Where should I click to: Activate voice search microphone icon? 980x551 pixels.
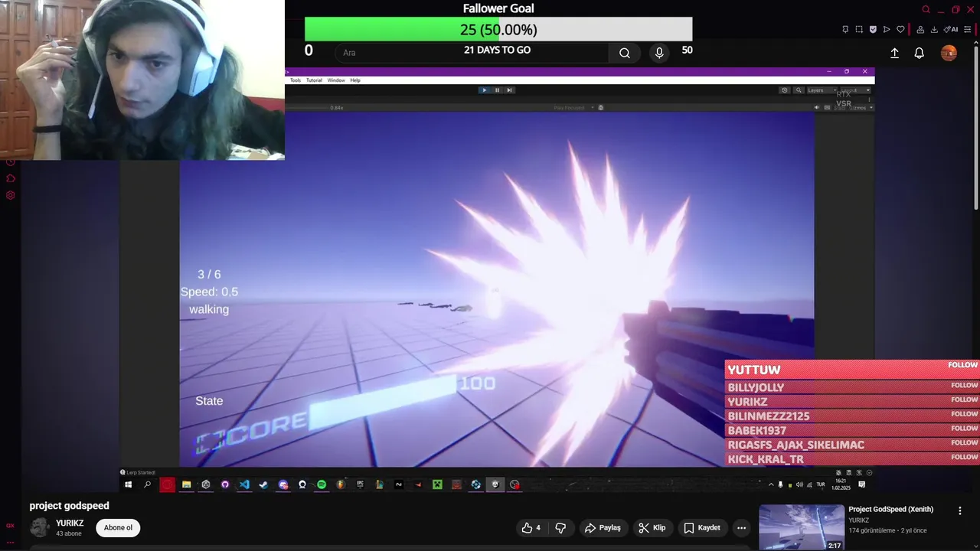659,53
